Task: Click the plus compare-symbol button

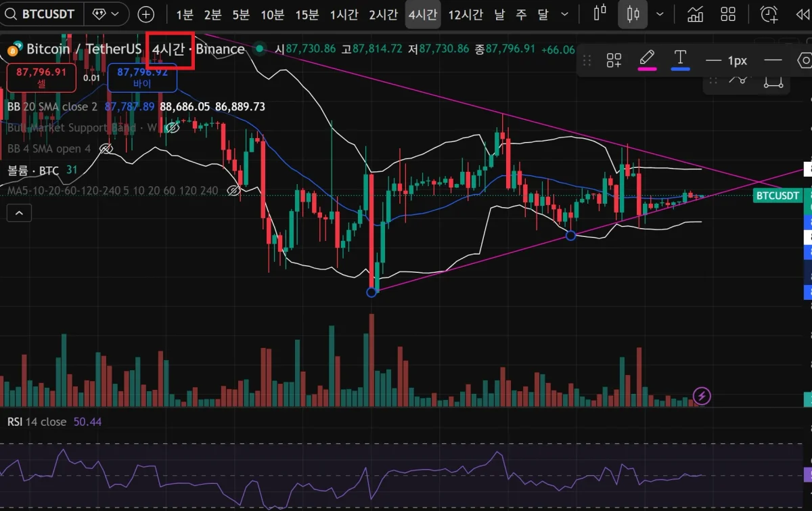Action: point(145,14)
